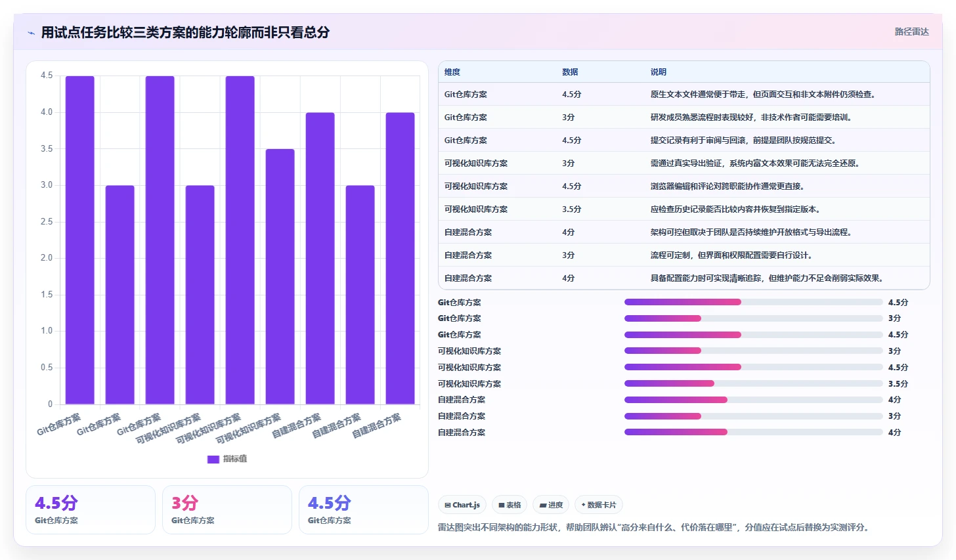The width and height of the screenshot is (956, 560).
Task: Click the 自建混合方案 chart bar at 3.0
Action: pos(360,295)
